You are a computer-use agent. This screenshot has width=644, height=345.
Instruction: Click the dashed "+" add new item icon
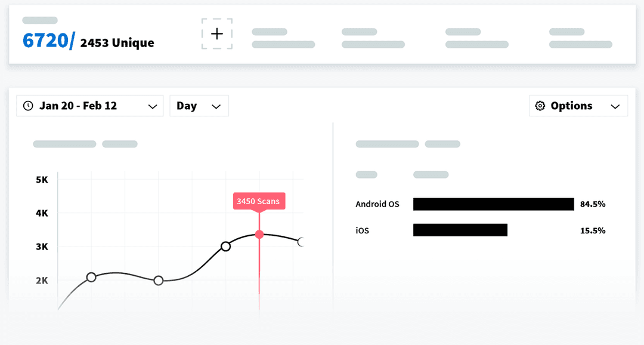pyautogui.click(x=216, y=34)
